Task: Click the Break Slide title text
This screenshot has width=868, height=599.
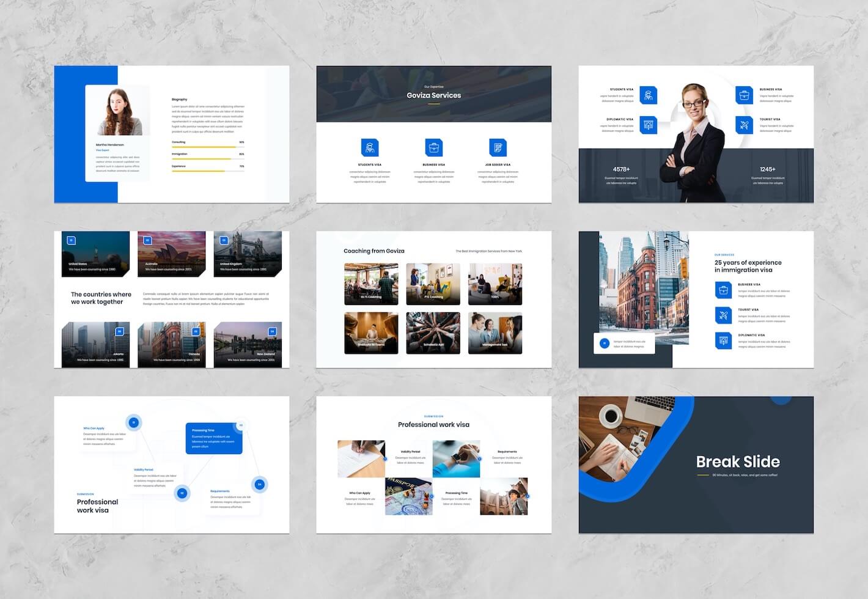Action: (738, 461)
